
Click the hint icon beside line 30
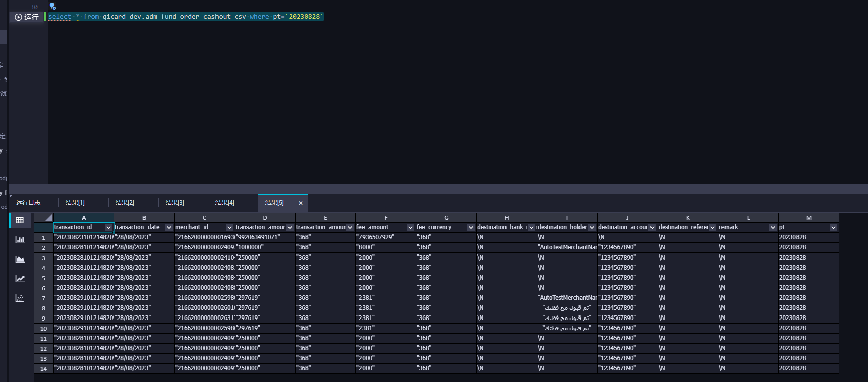tap(53, 6)
